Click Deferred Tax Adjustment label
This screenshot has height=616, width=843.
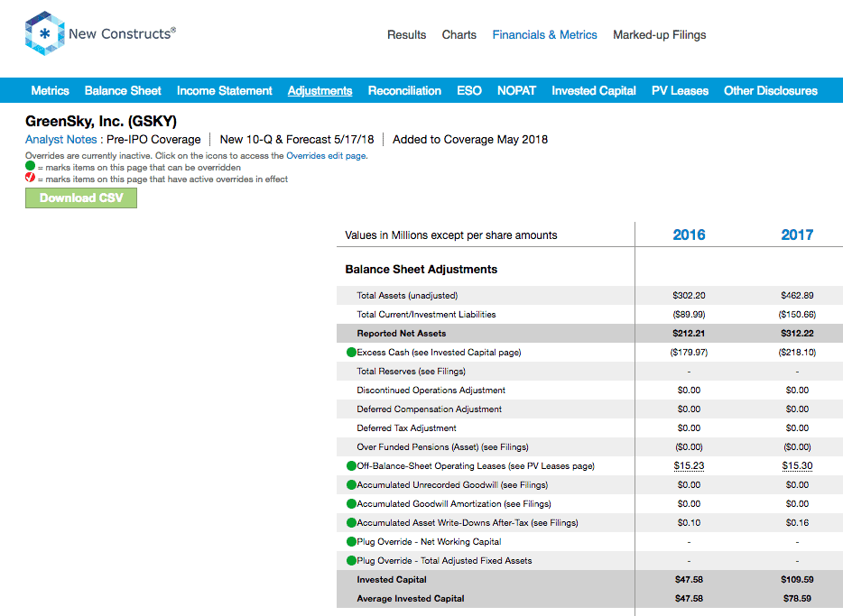(x=406, y=428)
